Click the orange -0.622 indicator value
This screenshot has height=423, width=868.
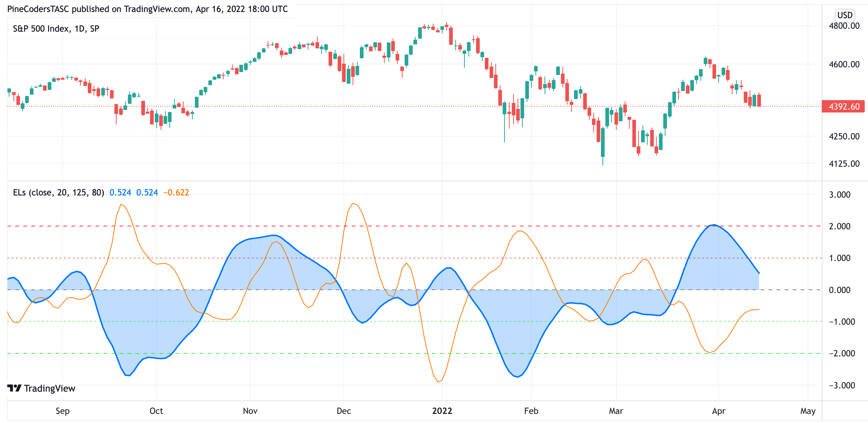(x=176, y=193)
